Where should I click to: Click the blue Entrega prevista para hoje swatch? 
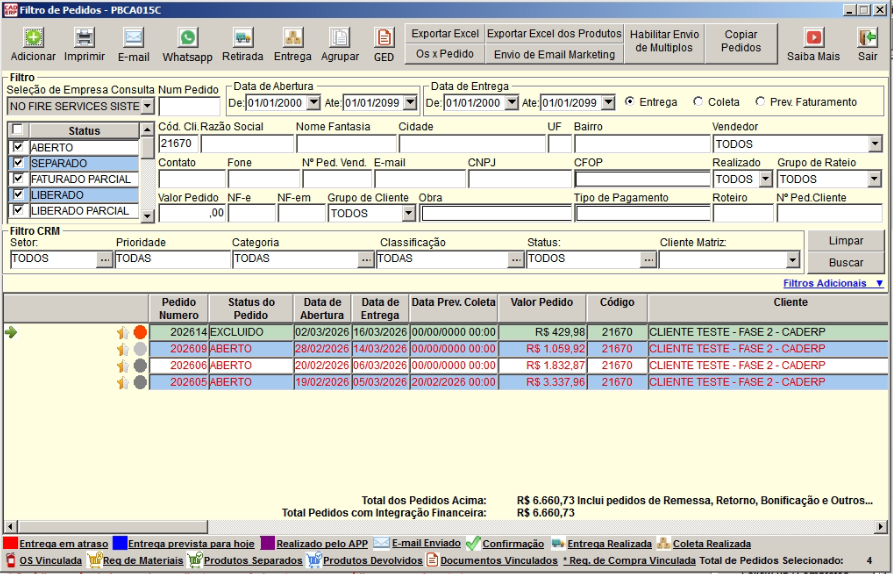(120, 543)
